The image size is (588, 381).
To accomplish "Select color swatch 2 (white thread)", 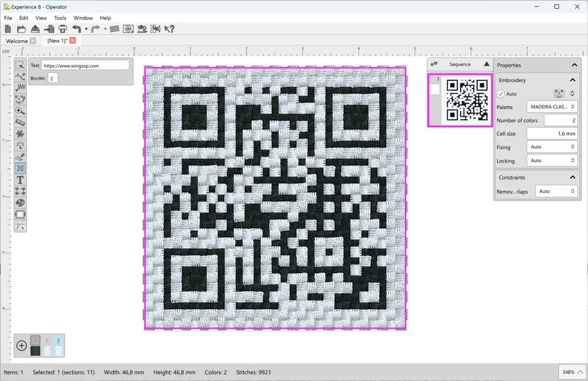I will point(47,346).
